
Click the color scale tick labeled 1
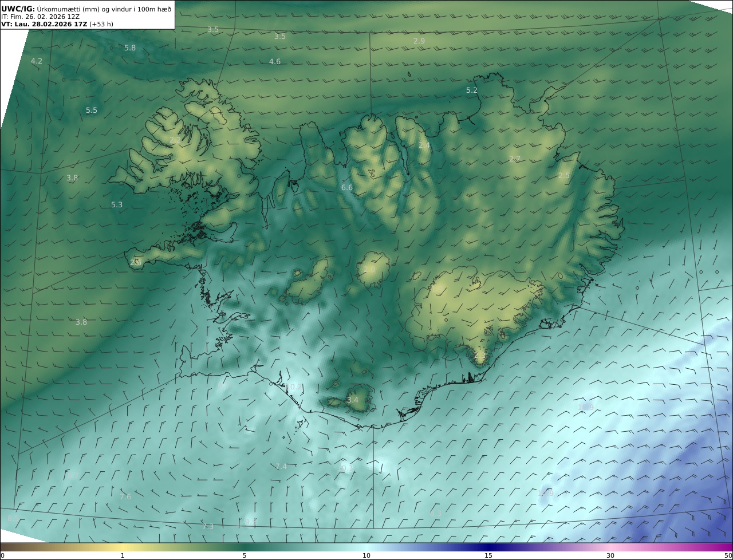[122, 555]
